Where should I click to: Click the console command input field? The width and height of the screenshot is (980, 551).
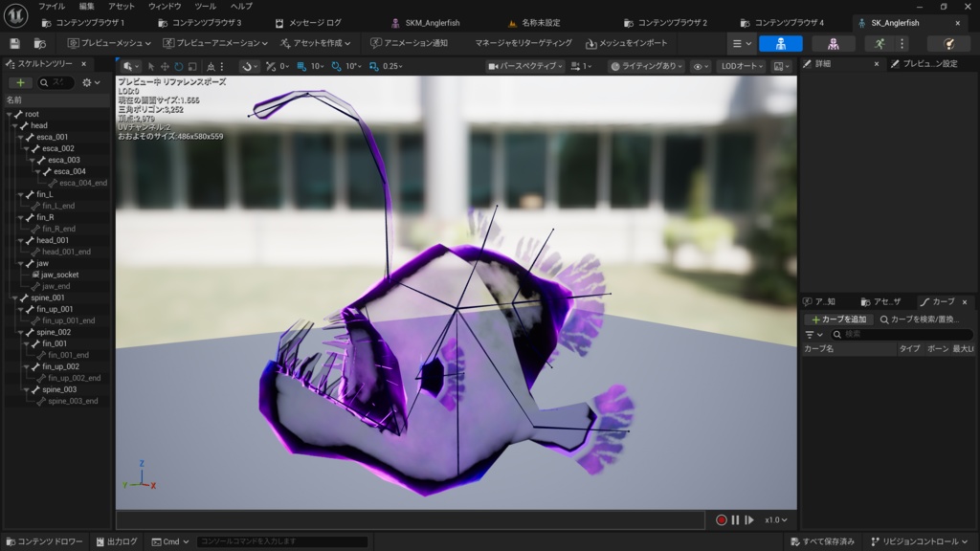coord(282,541)
